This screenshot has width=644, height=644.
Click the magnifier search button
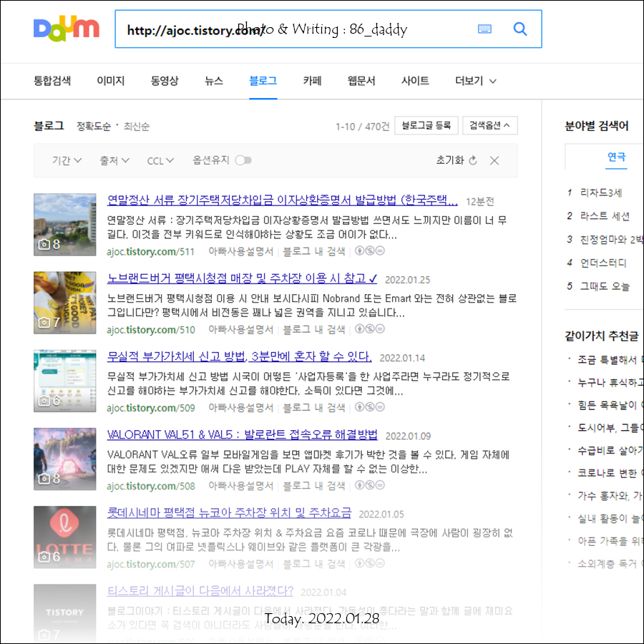click(x=520, y=29)
